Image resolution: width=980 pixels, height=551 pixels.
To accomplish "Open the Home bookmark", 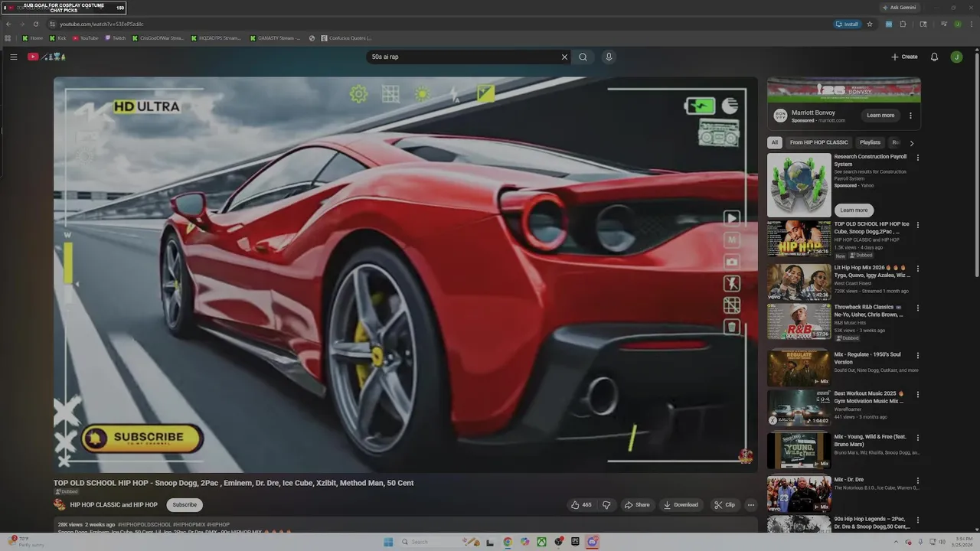I will tap(33, 37).
